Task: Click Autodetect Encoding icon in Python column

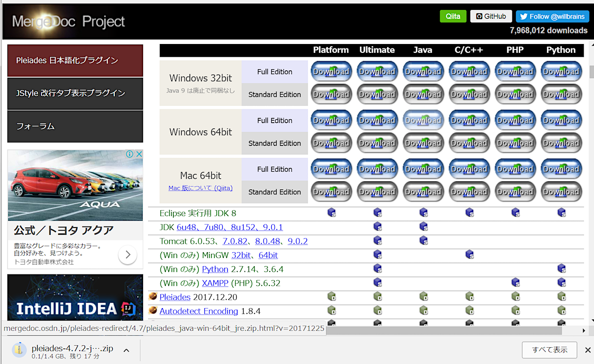Action: point(562,311)
